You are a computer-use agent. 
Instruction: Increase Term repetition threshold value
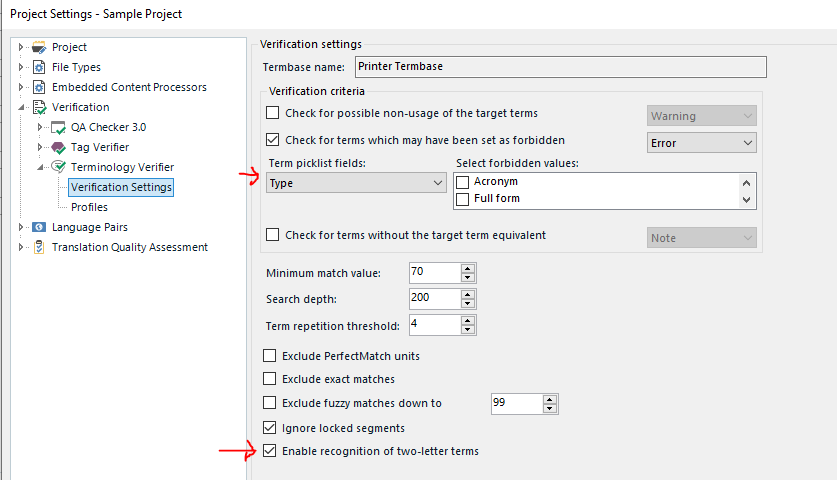[x=468, y=320]
